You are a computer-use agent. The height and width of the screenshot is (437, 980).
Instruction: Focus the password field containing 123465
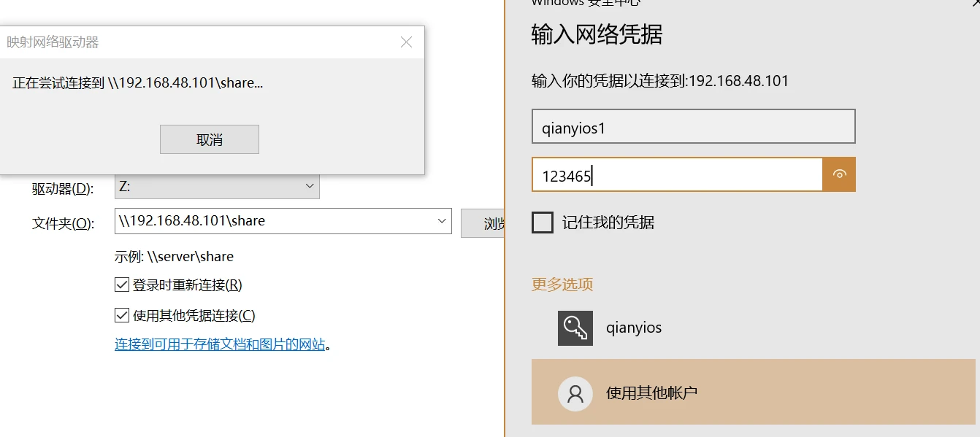[x=676, y=175]
